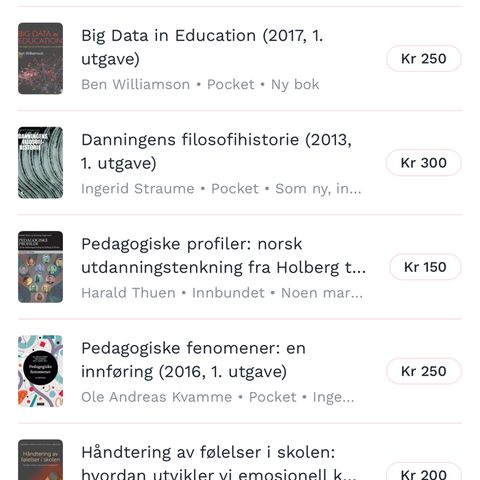Open Big Data in Education title
This screenshot has width=480, height=480.
click(202, 47)
